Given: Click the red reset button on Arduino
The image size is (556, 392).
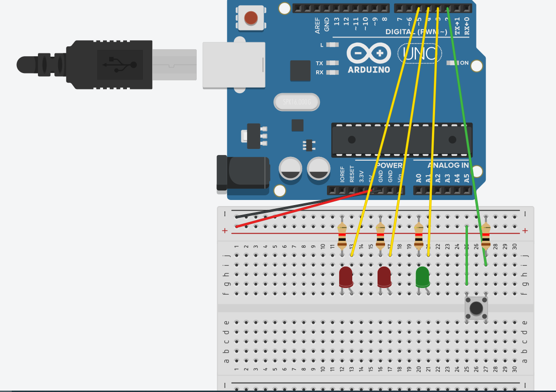Looking at the screenshot, I should click(251, 18).
